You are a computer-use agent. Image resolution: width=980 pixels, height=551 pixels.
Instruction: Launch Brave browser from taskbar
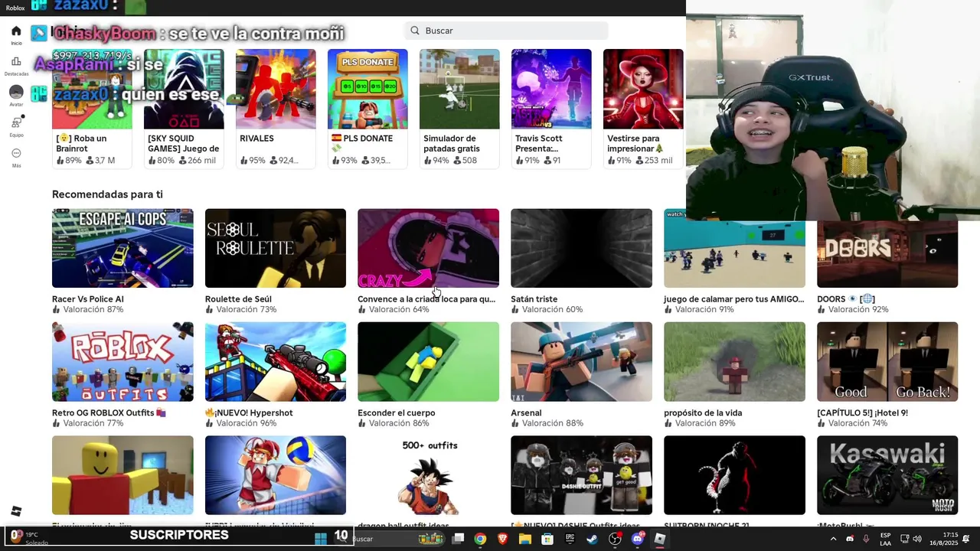click(x=502, y=539)
